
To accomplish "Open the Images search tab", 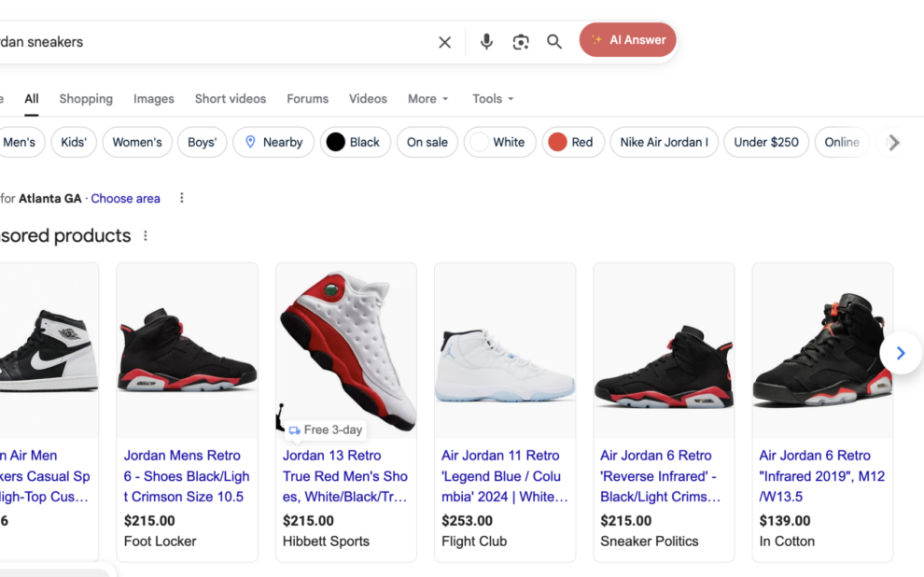I will 153,98.
